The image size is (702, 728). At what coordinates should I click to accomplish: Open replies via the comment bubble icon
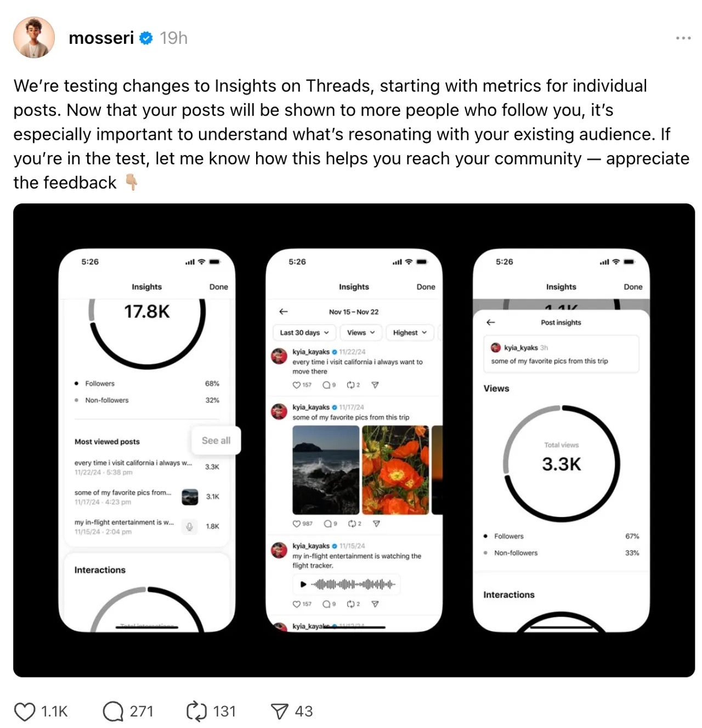[x=113, y=711]
